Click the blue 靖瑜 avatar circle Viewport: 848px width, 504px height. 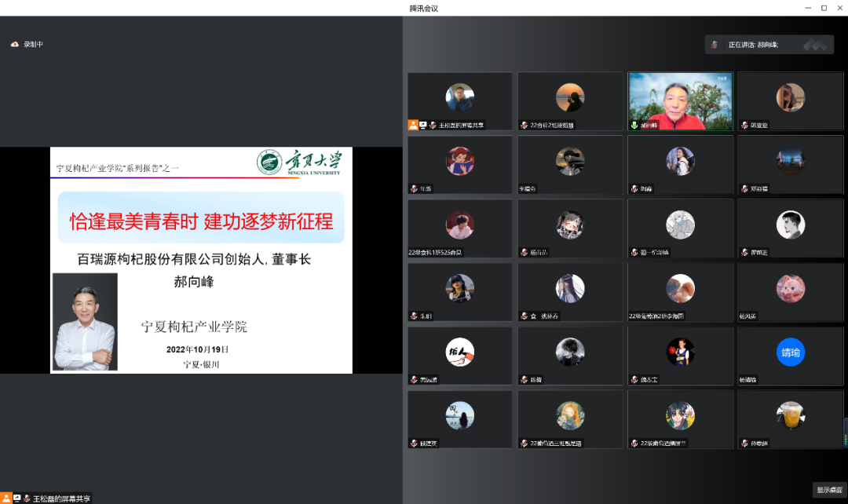790,352
